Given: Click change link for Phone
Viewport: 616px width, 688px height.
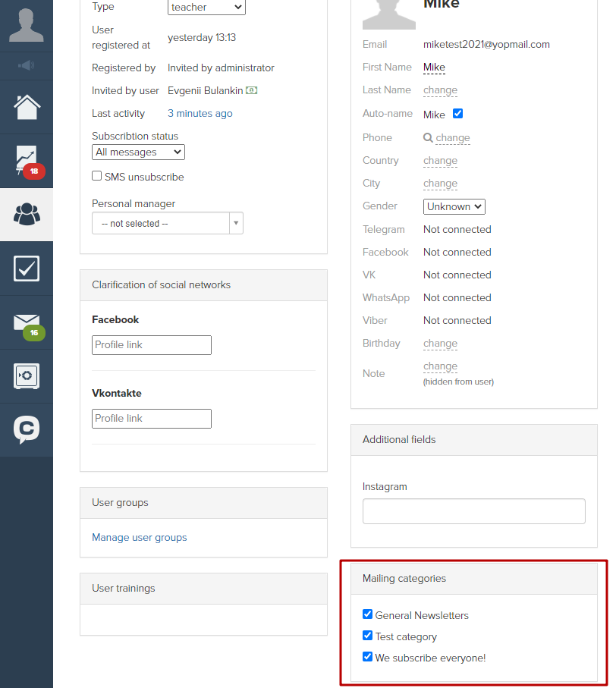Looking at the screenshot, I should (x=453, y=138).
